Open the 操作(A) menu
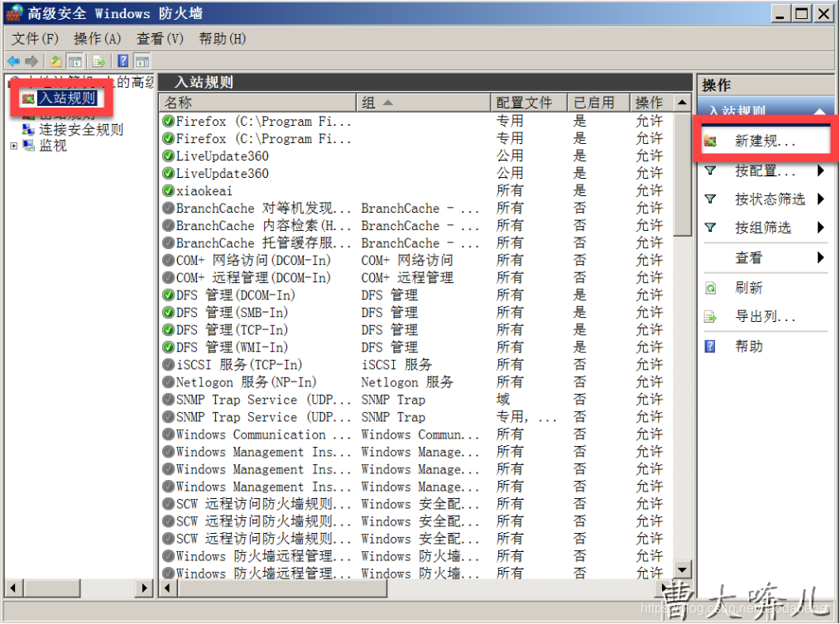 pos(98,39)
